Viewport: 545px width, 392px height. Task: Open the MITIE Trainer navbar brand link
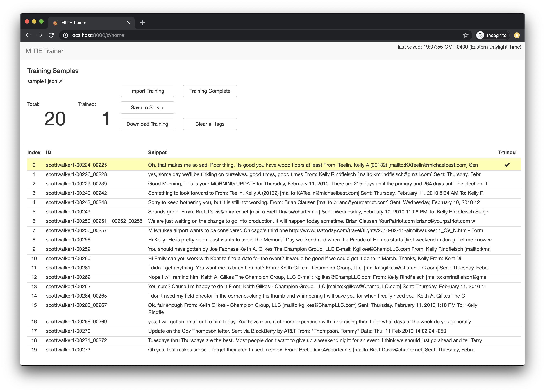(44, 51)
